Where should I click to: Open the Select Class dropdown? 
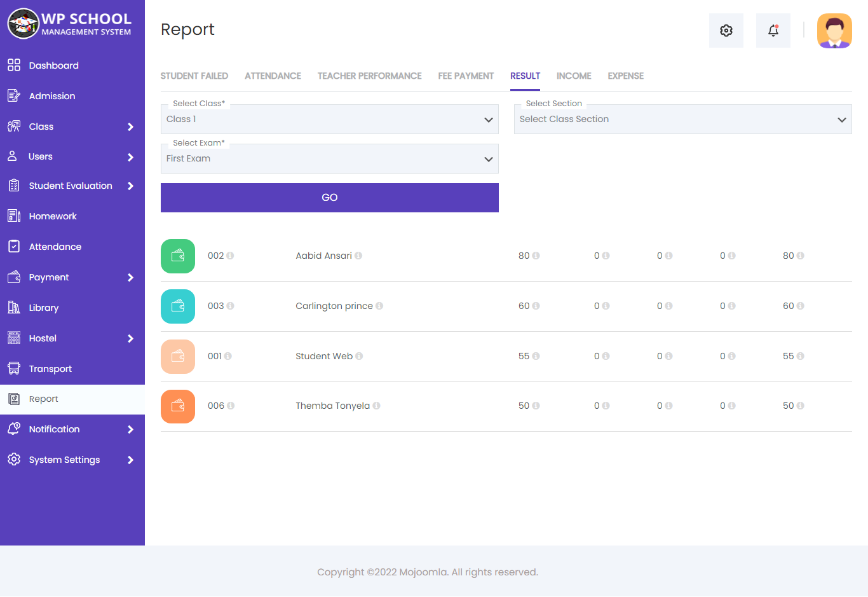(329, 120)
